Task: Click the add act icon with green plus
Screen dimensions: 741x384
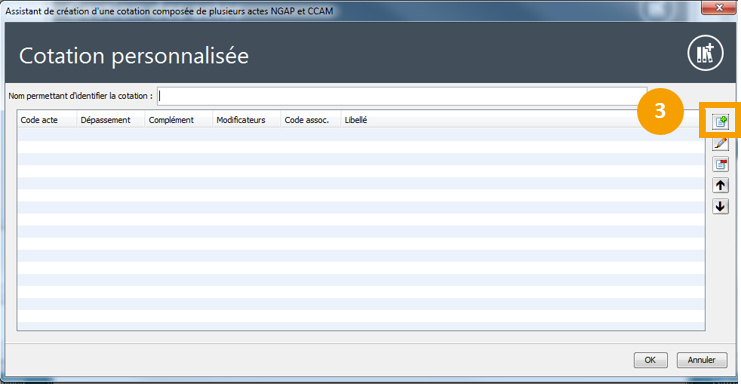Action: 720,121
